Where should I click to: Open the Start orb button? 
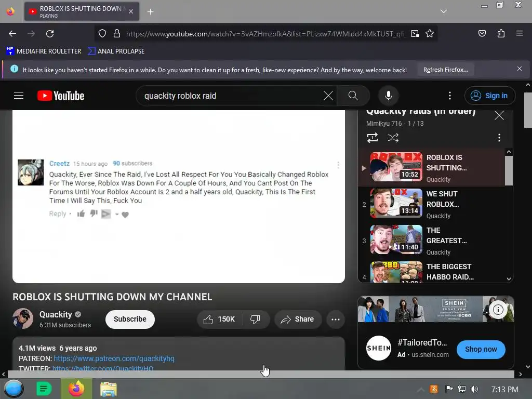click(14, 389)
